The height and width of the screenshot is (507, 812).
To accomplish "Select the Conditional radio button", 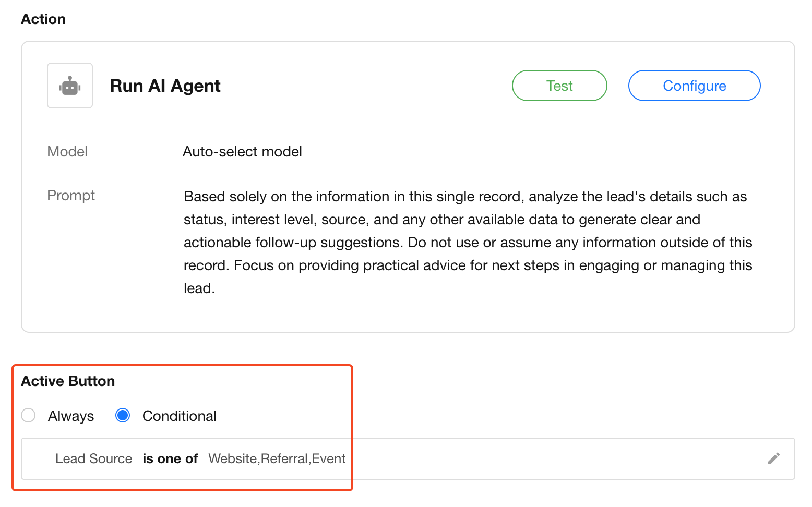I will point(123,416).
